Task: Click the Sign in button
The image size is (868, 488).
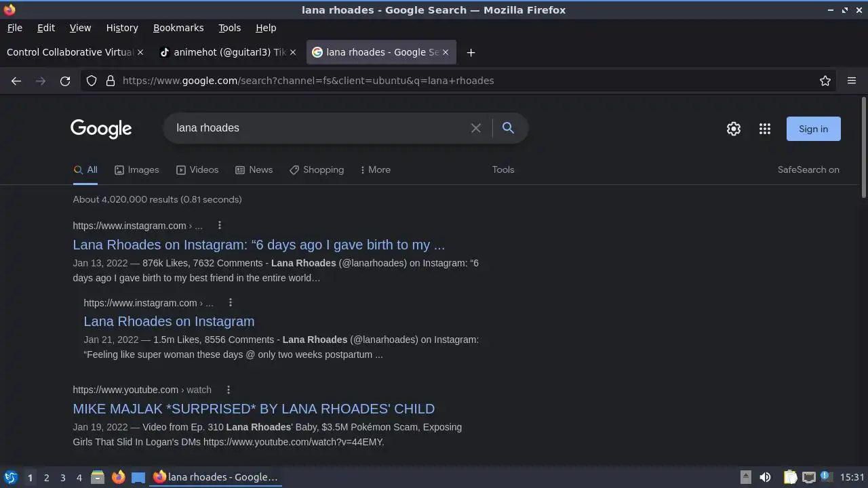Action: (x=813, y=129)
